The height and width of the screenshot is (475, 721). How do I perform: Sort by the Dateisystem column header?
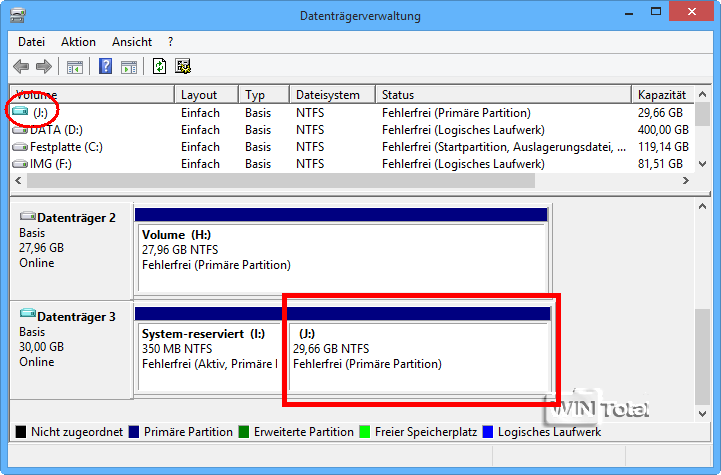[x=333, y=95]
